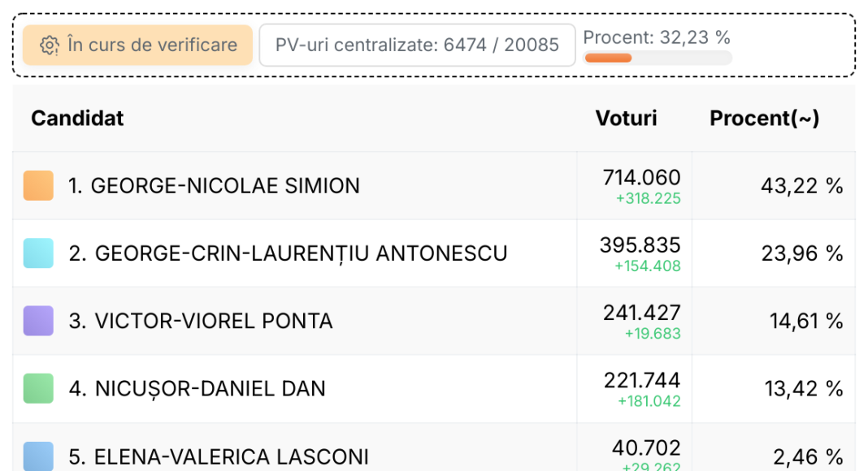Click the orange progress bar under Procent

pyautogui.click(x=609, y=58)
